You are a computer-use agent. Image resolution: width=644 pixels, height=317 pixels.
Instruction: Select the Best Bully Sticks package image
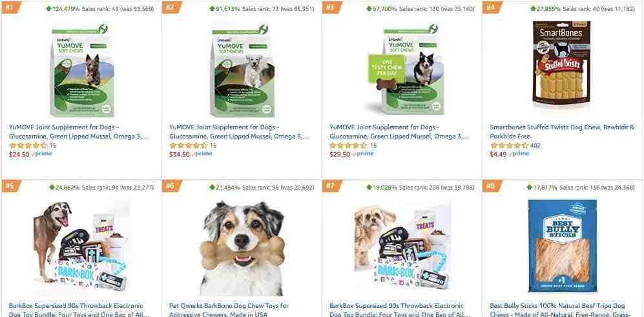point(562,246)
